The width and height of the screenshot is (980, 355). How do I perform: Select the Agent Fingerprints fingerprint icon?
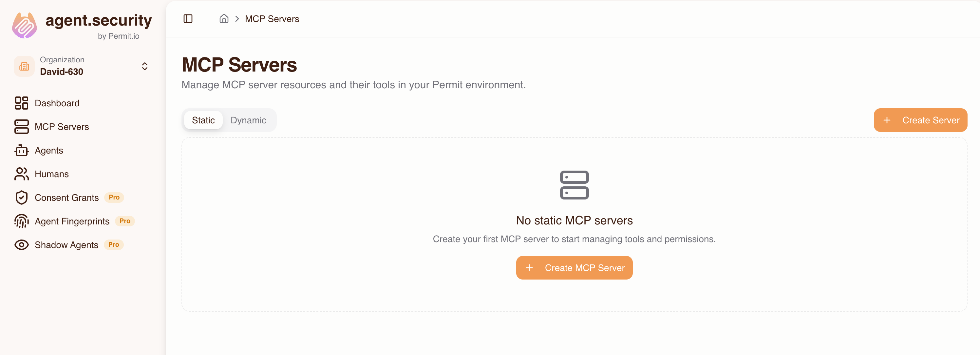click(x=21, y=221)
